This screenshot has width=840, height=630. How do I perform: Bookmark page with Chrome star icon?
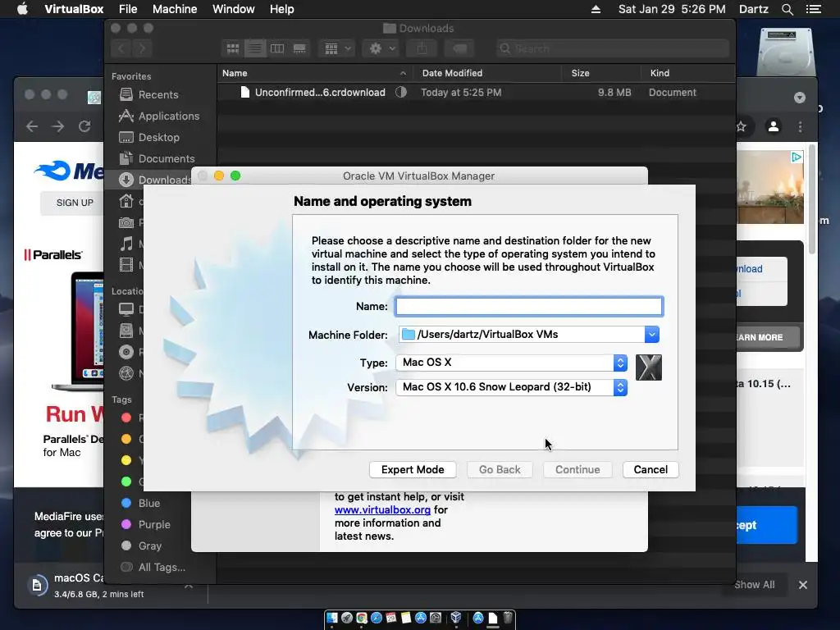pos(742,127)
